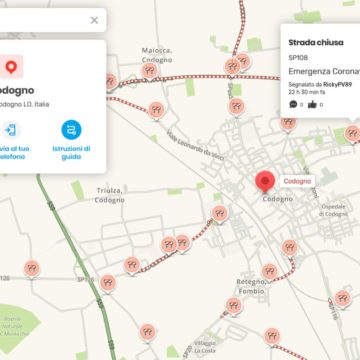Image resolution: width=360 pixels, height=360 pixels.
Task: Select the closure marker at the popup's pointer tip
Action: pos(352,134)
